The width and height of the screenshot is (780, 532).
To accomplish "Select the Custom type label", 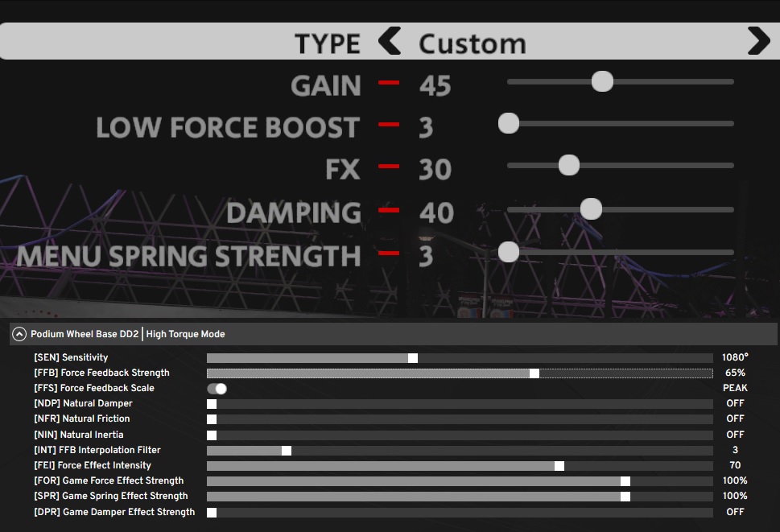I will pos(472,43).
